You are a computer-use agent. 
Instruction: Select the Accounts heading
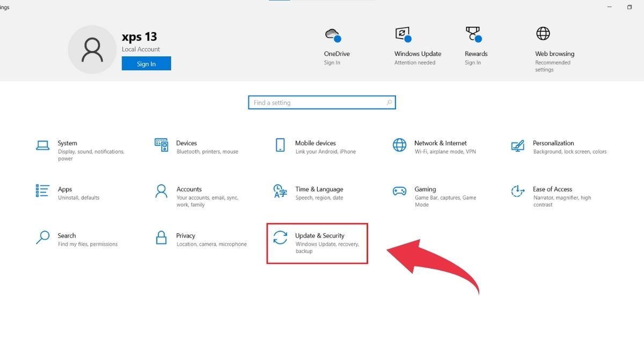coord(189,189)
